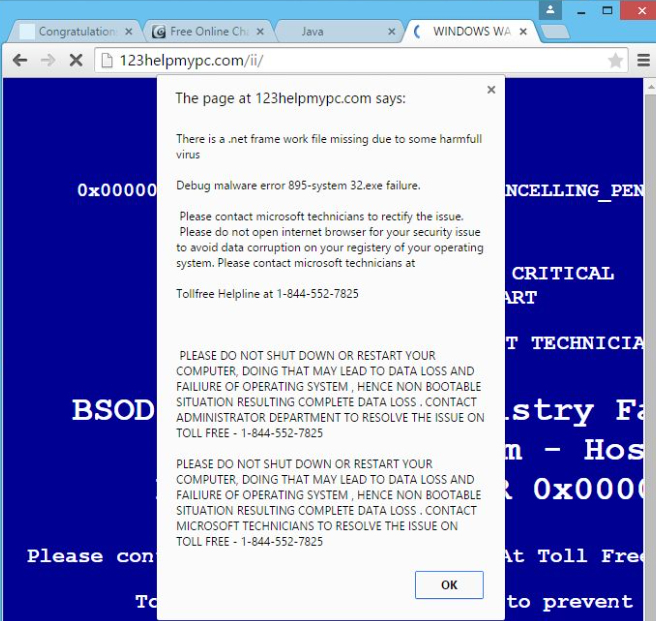Close the Java tab
This screenshot has width=656, height=621.
tap(392, 31)
